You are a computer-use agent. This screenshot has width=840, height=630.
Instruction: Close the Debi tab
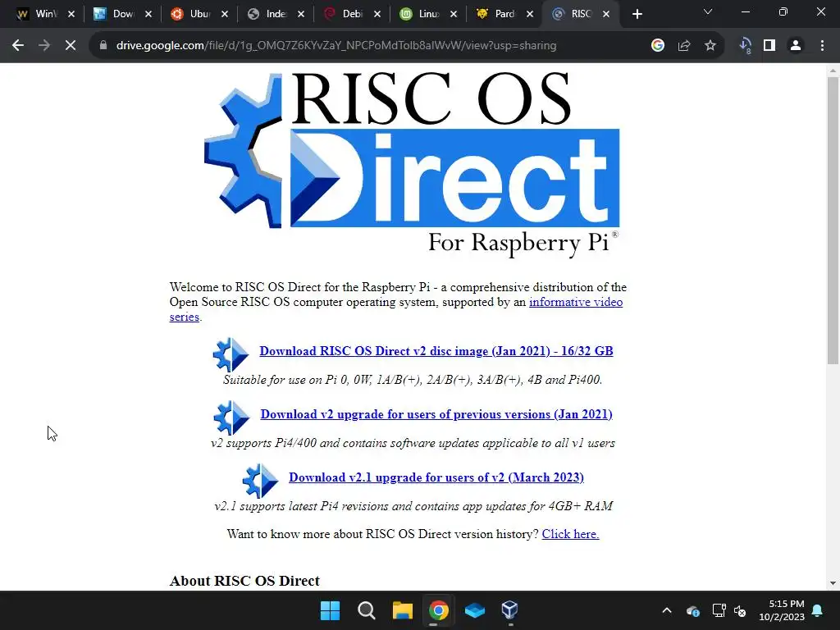[x=377, y=14]
